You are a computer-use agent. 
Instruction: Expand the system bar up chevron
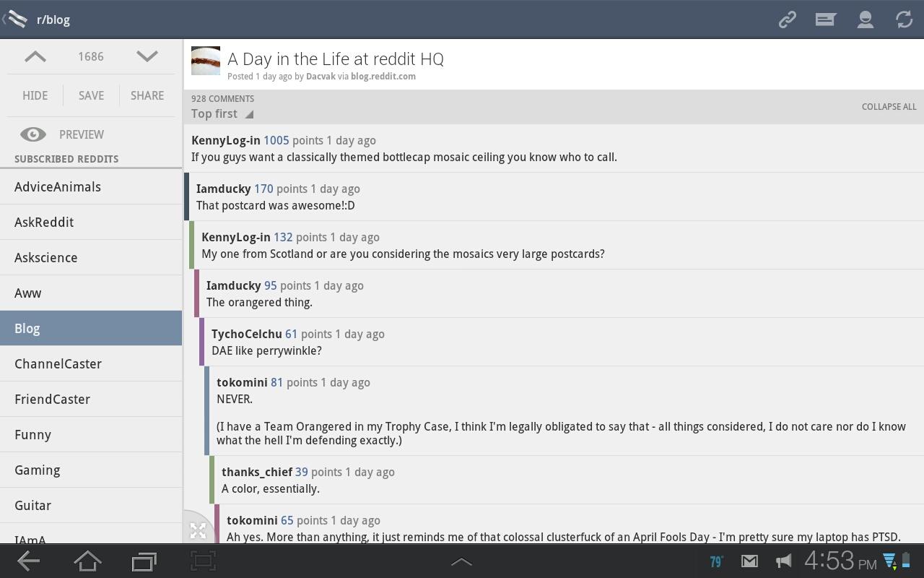point(461,561)
